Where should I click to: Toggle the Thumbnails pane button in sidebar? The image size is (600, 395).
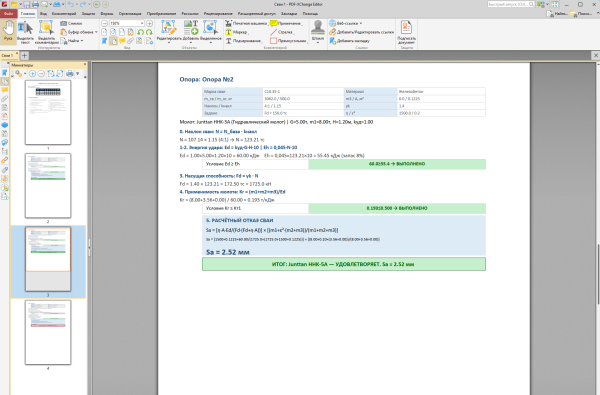click(x=5, y=81)
